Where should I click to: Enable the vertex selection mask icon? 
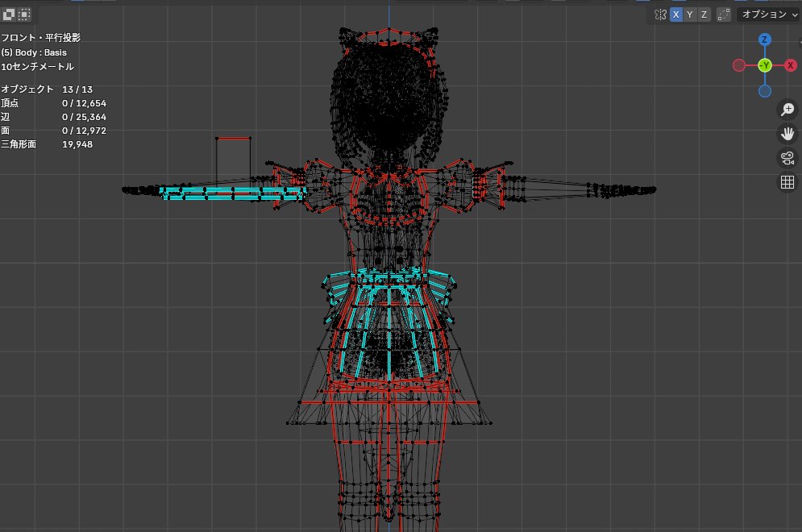(24, 14)
